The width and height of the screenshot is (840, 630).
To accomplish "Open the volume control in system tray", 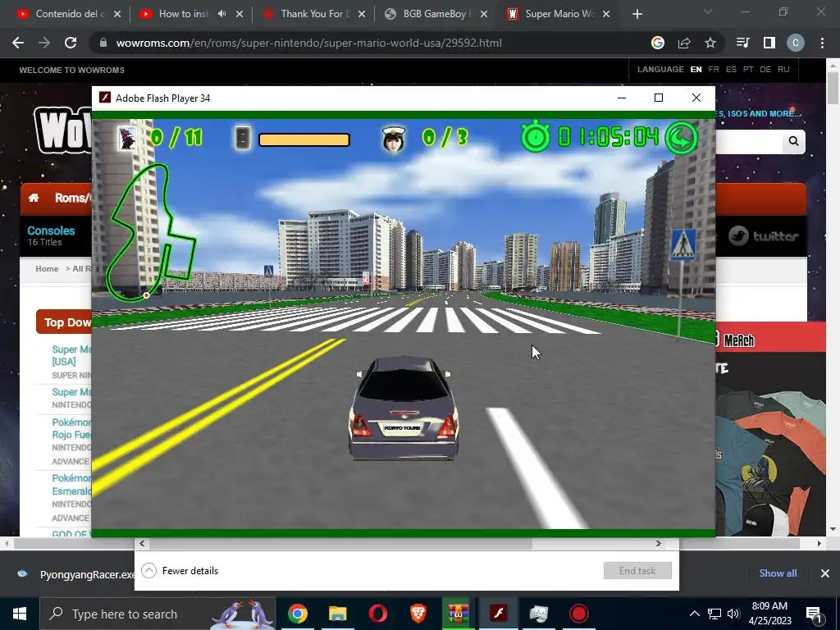I will pos(733,614).
